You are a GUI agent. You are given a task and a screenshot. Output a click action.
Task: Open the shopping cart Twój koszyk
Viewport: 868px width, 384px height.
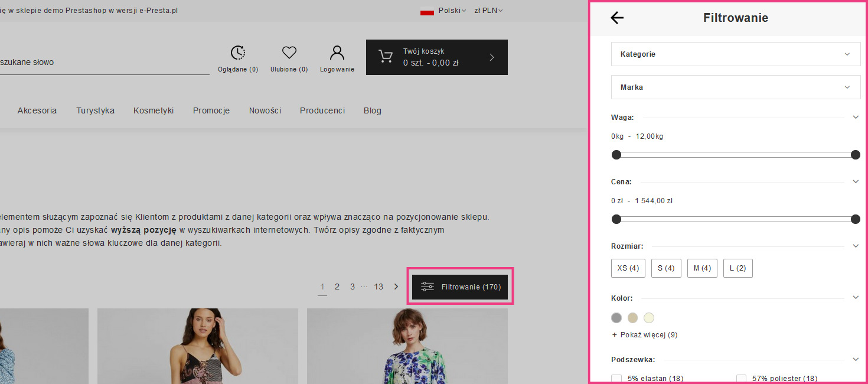coord(436,57)
